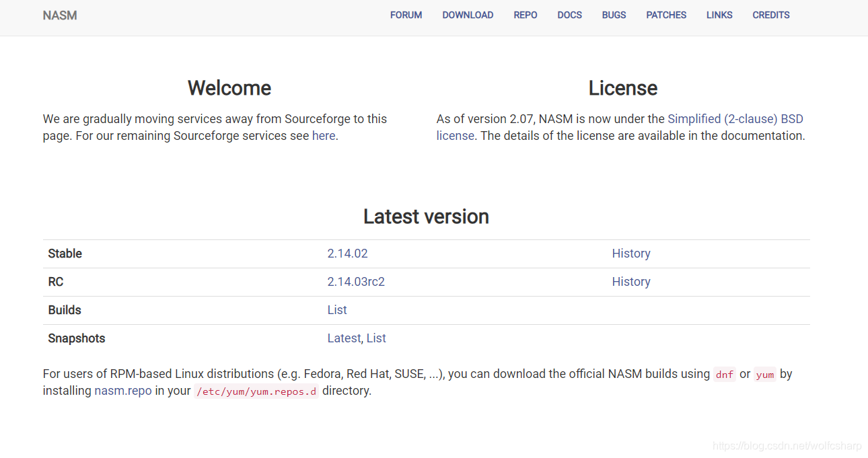Open the Simplified (2-clause) BSD license link

click(x=735, y=119)
